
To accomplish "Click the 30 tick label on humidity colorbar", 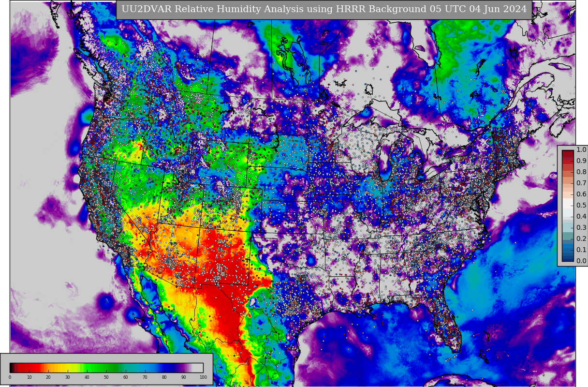I will tap(68, 377).
